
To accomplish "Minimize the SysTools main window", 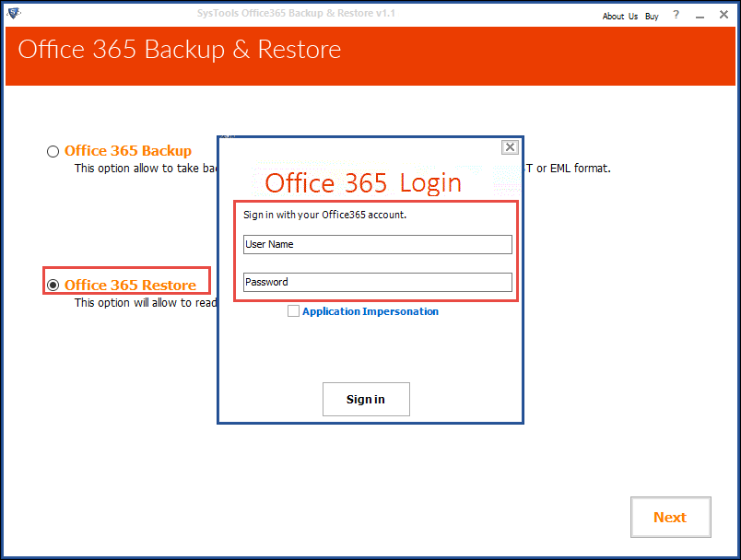I will point(700,16).
